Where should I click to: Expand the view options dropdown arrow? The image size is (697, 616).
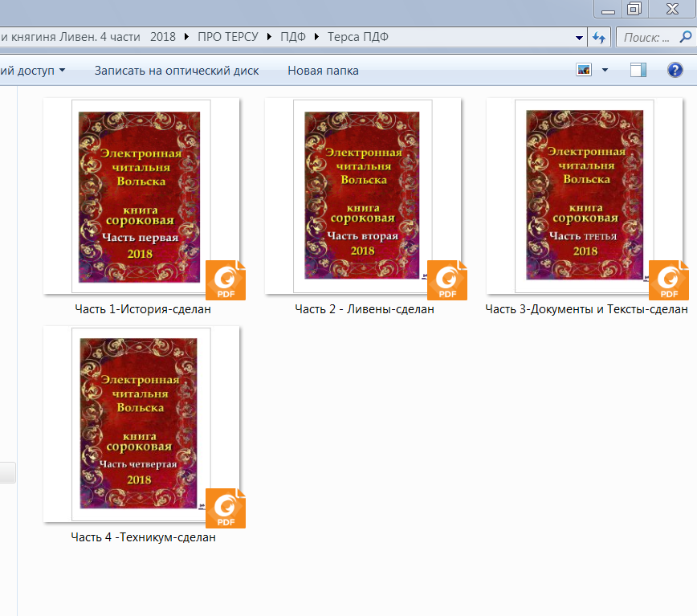click(605, 71)
